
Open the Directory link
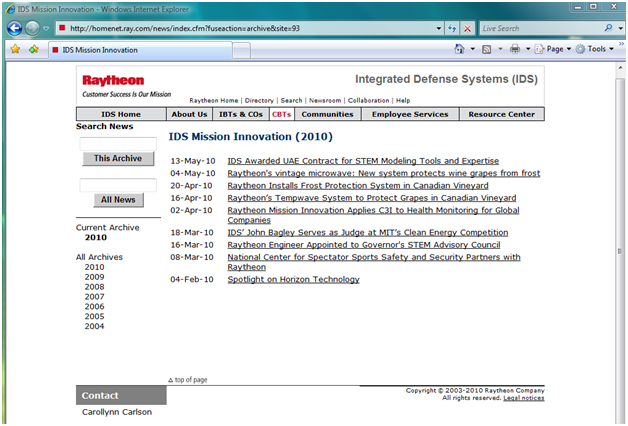(259, 100)
